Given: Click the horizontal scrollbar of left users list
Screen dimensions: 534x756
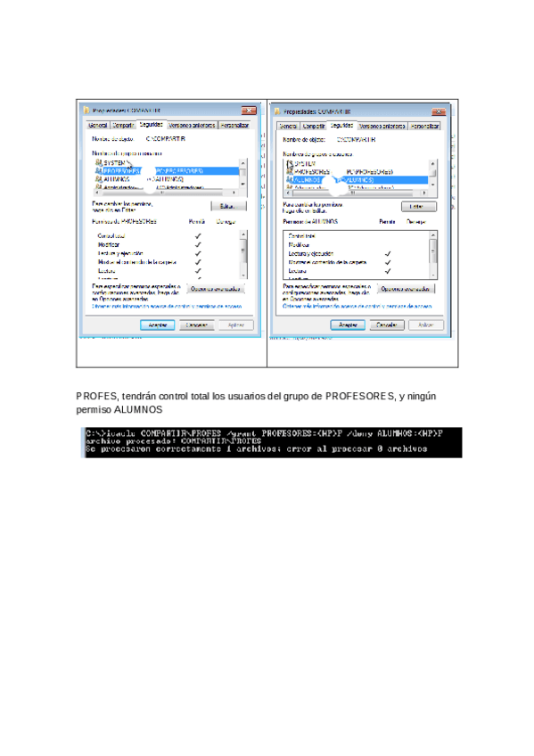Looking at the screenshot, I should pos(167,192).
